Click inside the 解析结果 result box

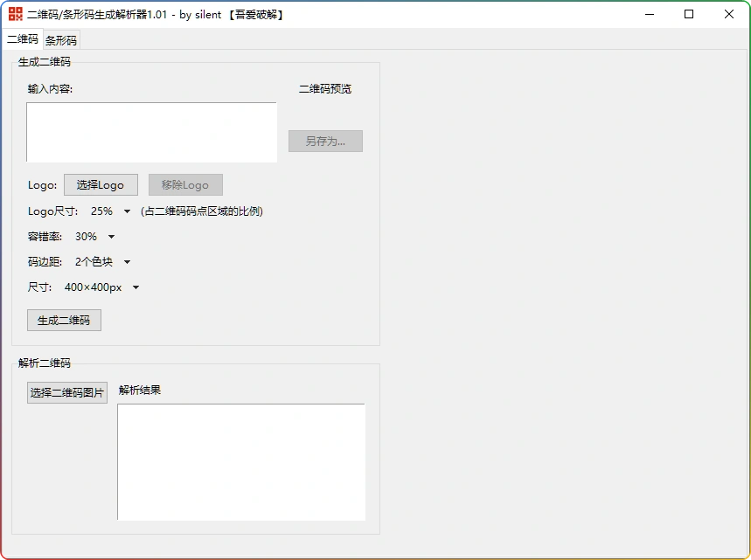click(240, 461)
